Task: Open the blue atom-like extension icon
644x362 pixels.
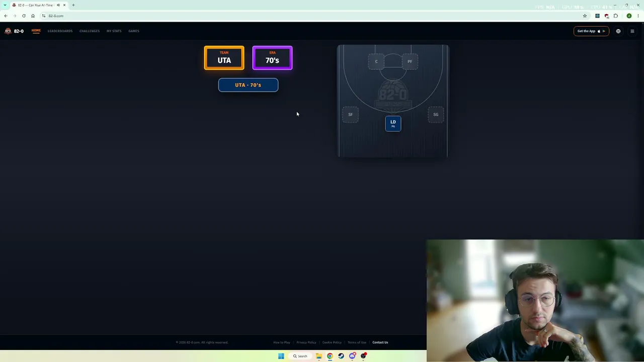Action: 597,16
